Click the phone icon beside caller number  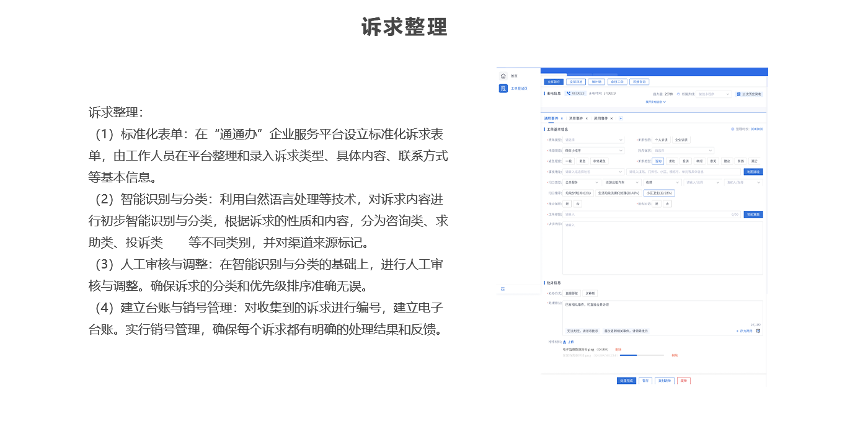point(568,94)
